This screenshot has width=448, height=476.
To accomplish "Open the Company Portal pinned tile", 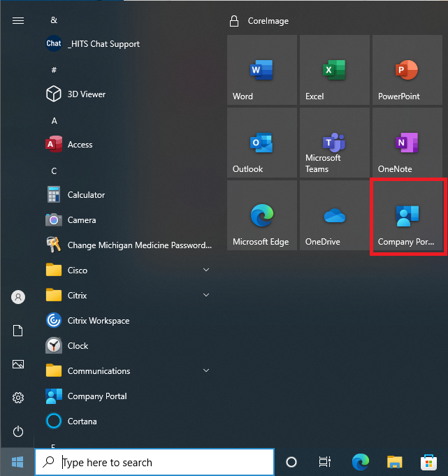I will 407,215.
